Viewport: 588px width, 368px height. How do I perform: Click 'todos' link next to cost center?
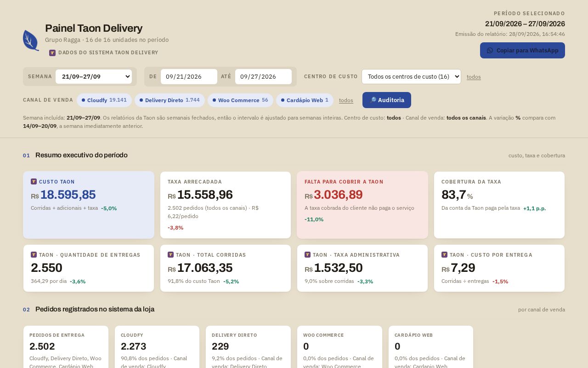(474, 77)
